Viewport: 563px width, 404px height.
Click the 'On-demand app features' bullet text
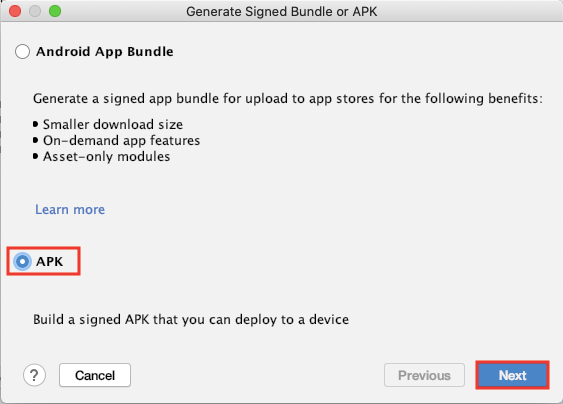click(121, 140)
